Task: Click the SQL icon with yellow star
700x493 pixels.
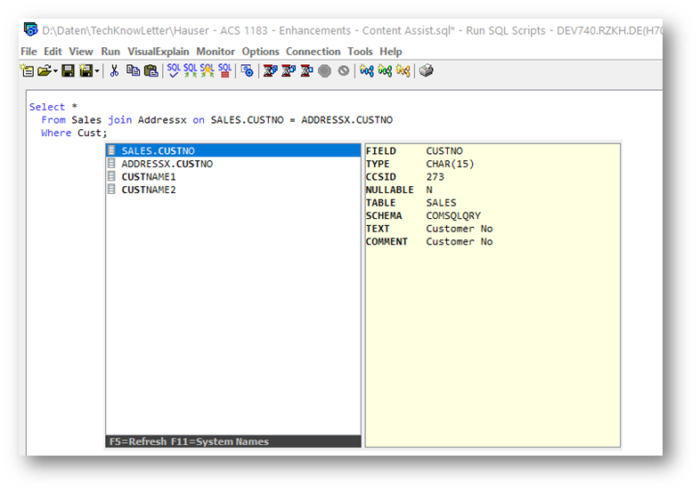Action: pos(207,71)
